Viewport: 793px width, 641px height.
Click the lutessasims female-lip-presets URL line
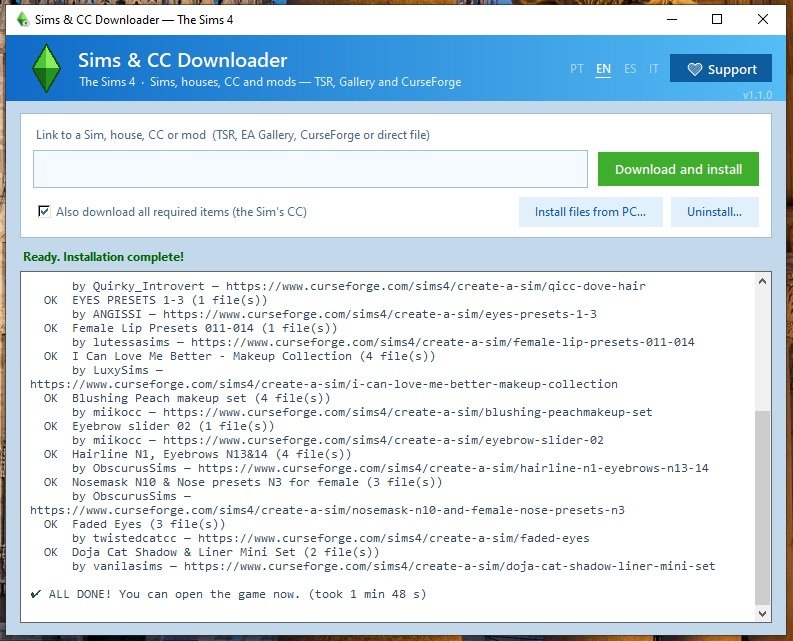tap(383, 342)
